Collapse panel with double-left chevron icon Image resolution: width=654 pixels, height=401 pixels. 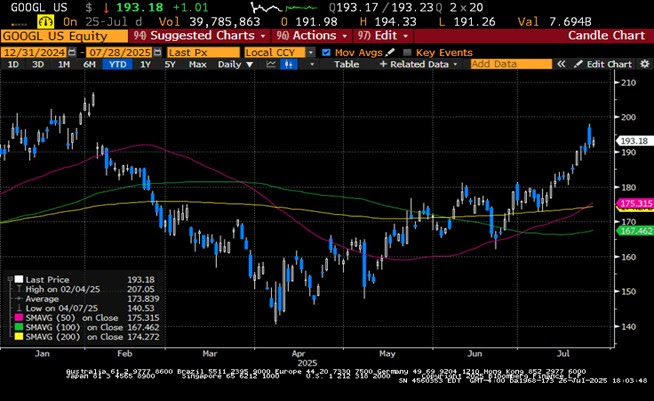click(561, 64)
